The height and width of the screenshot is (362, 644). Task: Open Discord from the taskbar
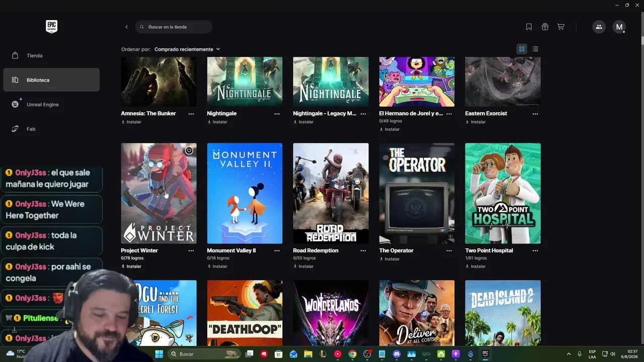tap(397, 354)
